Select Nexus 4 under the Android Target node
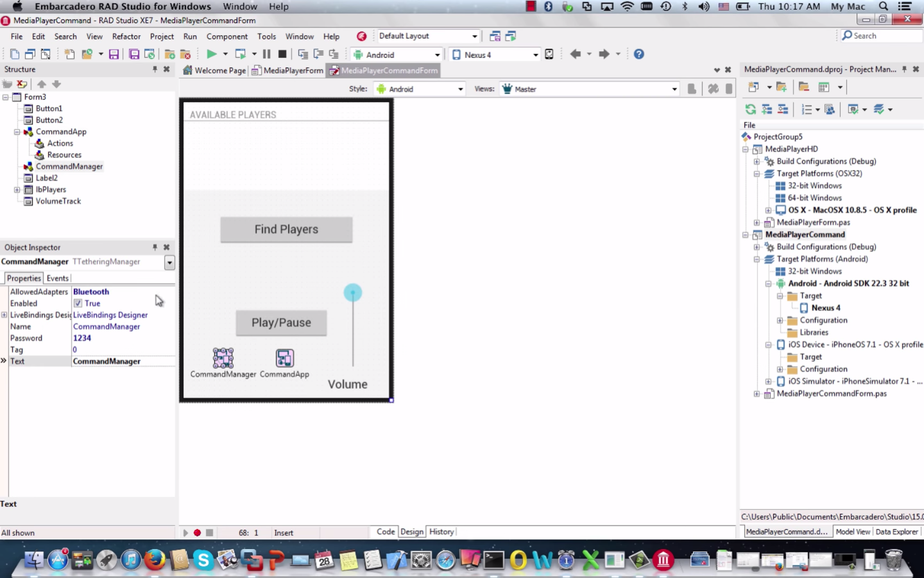924x578 pixels. pos(826,308)
